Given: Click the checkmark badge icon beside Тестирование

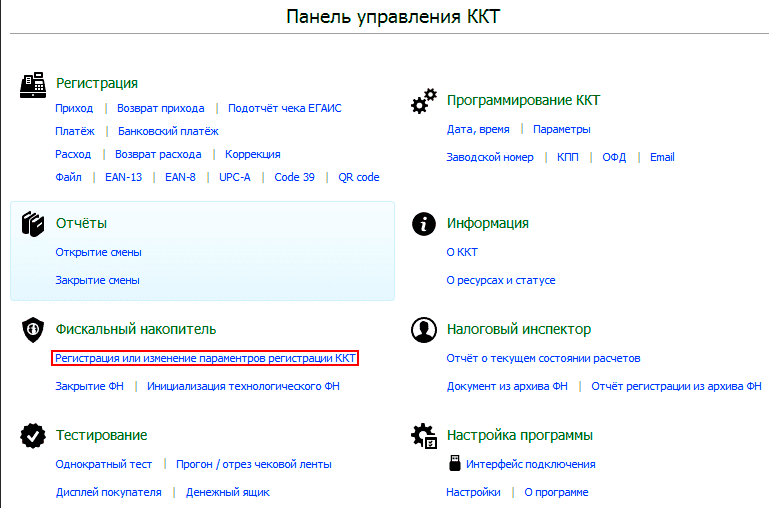Looking at the screenshot, I should (x=33, y=435).
